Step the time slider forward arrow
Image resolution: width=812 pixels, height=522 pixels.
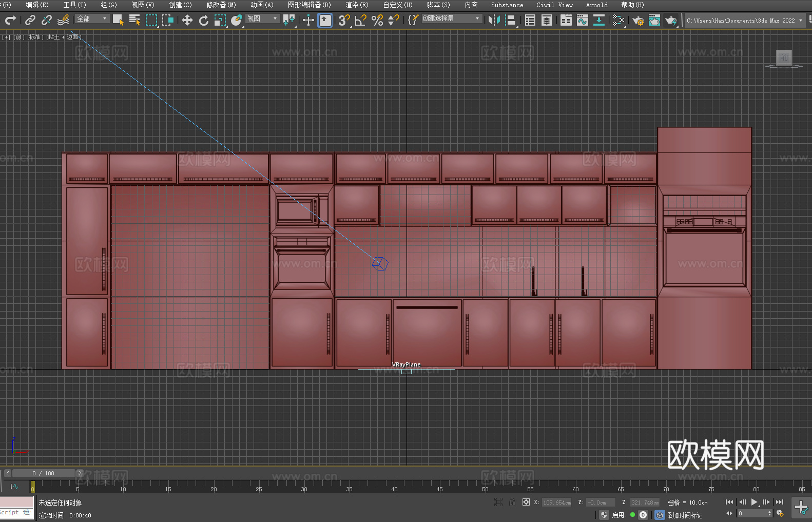point(80,473)
